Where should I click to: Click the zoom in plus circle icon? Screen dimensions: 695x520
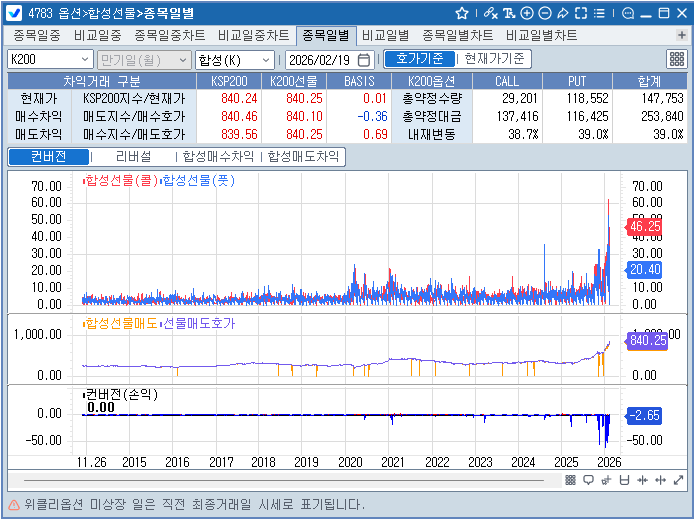(x=527, y=13)
